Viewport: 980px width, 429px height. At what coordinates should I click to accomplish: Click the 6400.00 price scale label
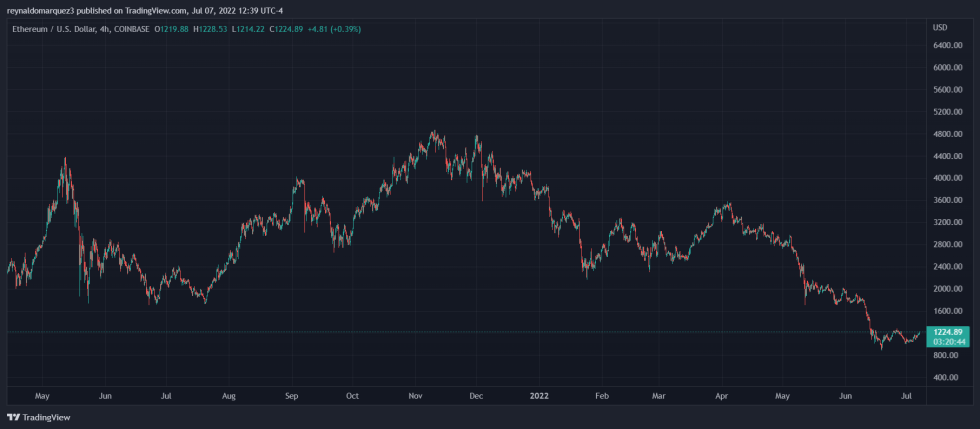coord(946,46)
